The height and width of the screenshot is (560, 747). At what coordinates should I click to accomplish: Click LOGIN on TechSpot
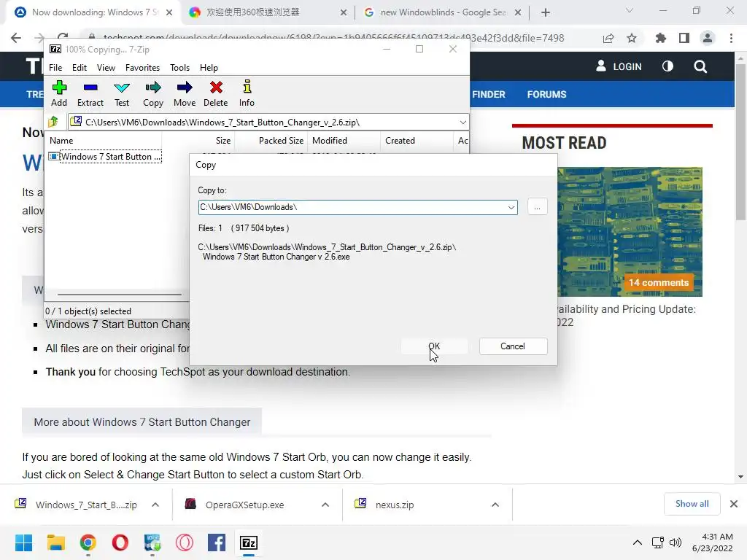click(x=619, y=66)
